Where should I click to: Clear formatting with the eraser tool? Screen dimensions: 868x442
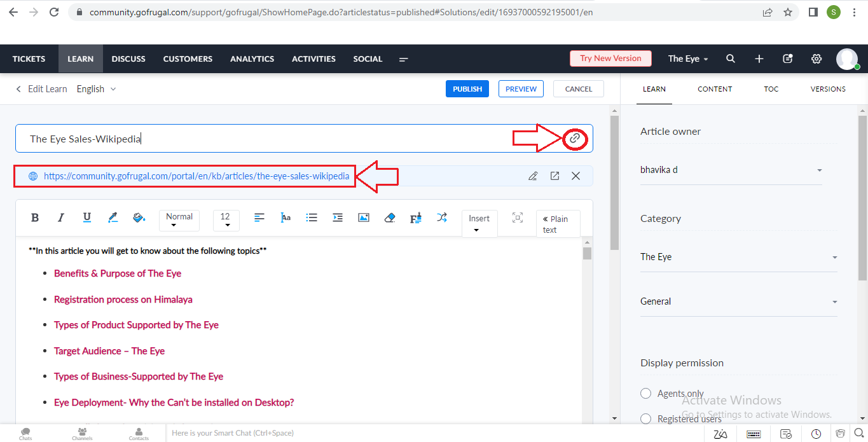coord(390,218)
